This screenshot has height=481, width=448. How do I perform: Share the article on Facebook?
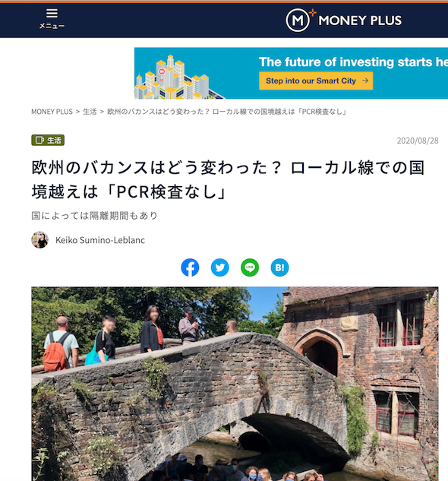pos(190,267)
